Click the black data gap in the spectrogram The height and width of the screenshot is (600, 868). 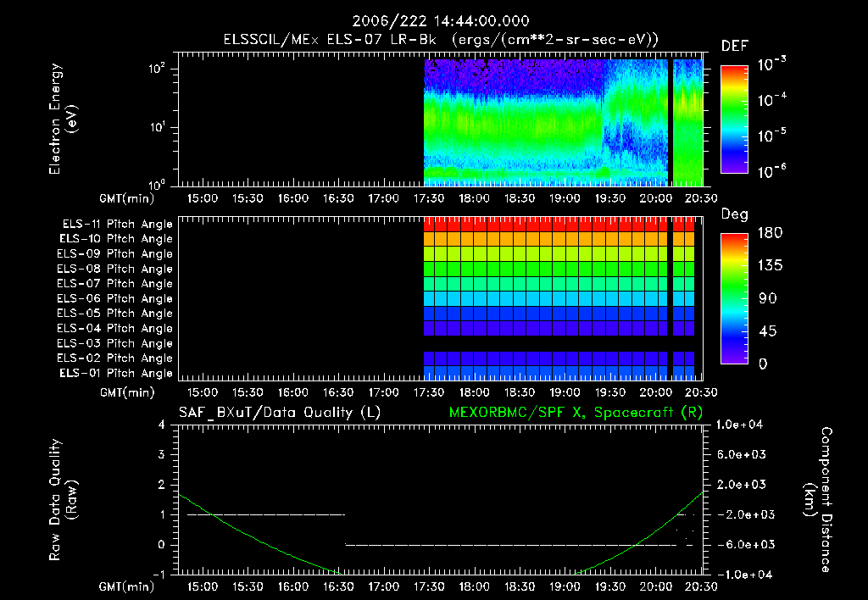pos(670,122)
